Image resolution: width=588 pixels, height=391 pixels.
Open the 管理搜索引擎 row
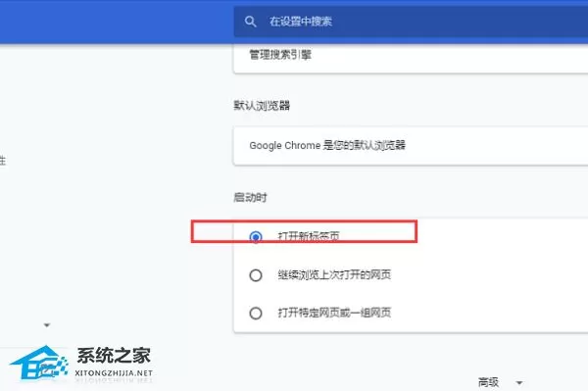click(x=411, y=58)
